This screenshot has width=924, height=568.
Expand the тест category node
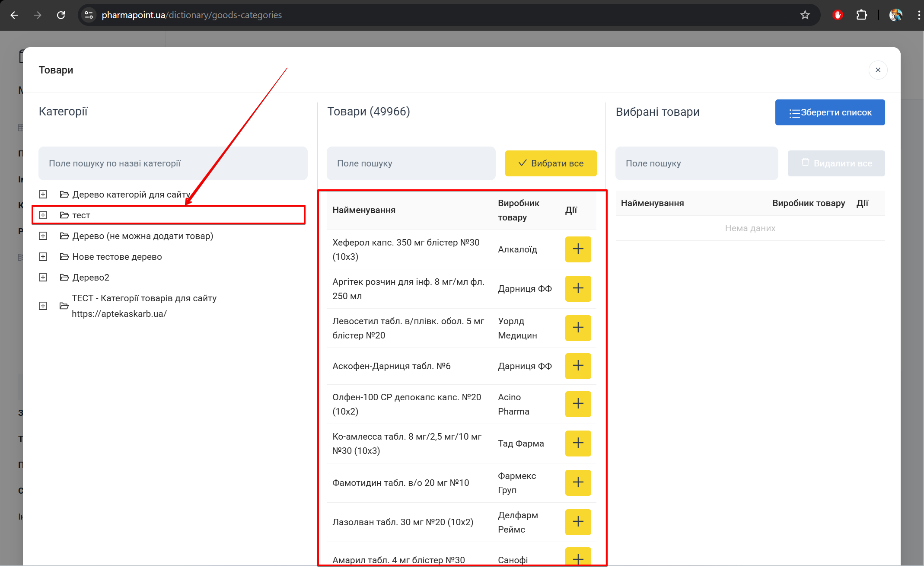[43, 215]
